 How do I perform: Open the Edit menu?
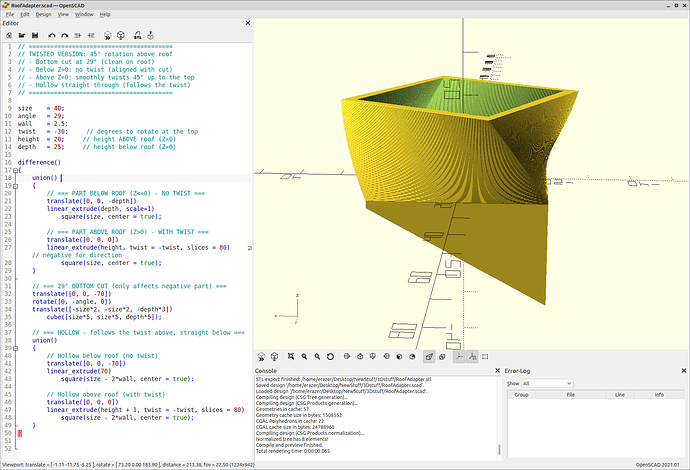(25, 14)
